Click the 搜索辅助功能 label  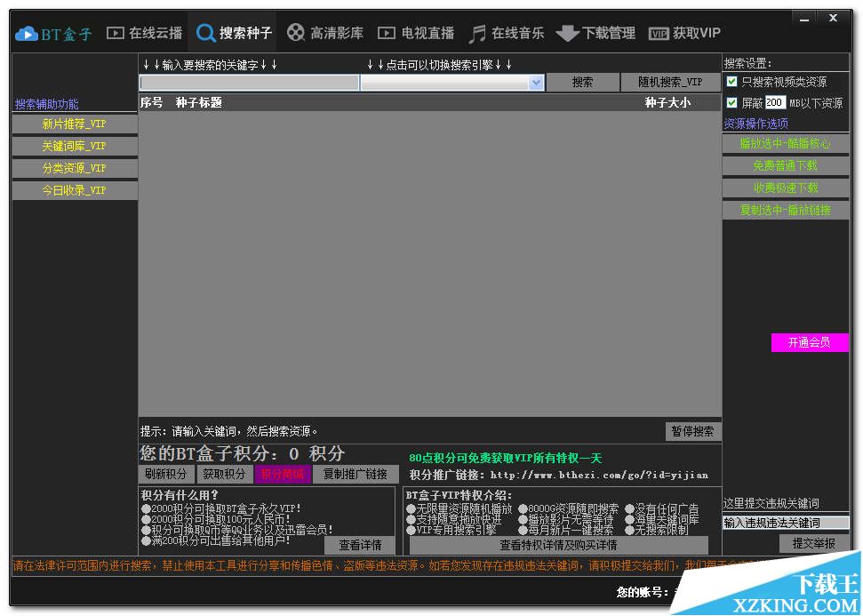click(x=47, y=104)
